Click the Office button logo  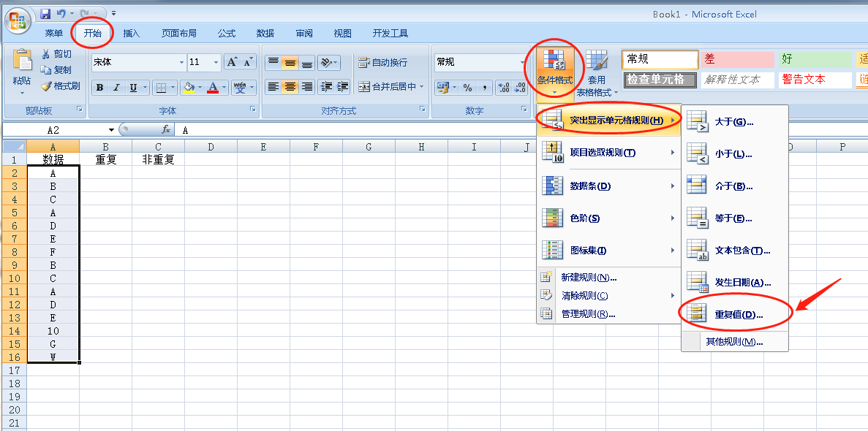coord(18,20)
